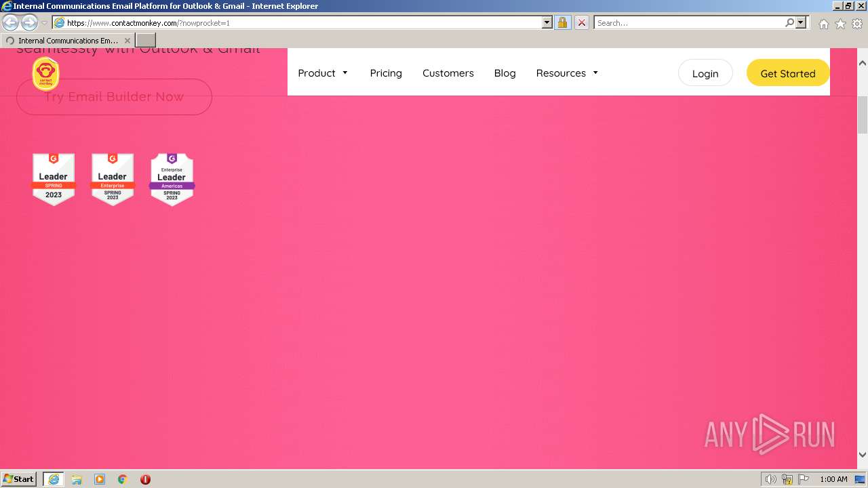Viewport: 868px width, 488px height.
Task: Open the Windows Start menu
Action: point(19,479)
